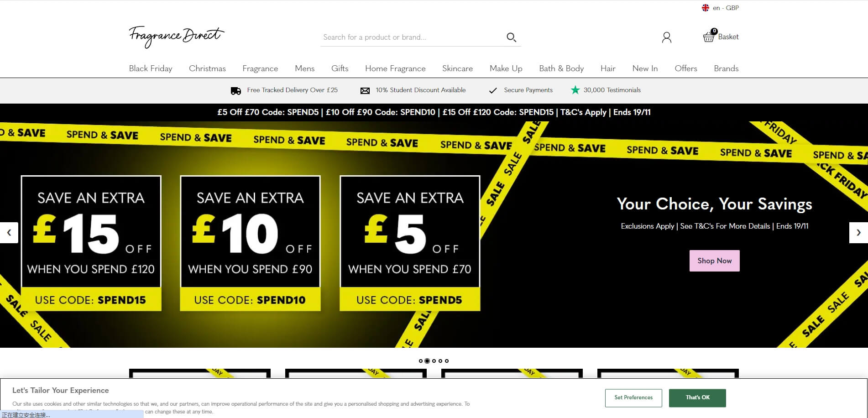Click the UK flag icon
868x418 pixels.
[706, 8]
